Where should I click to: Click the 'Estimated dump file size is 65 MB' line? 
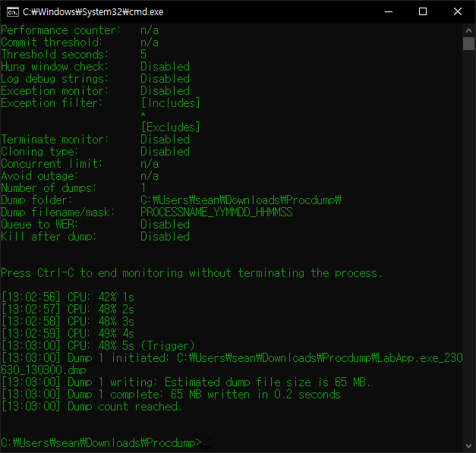186,382
